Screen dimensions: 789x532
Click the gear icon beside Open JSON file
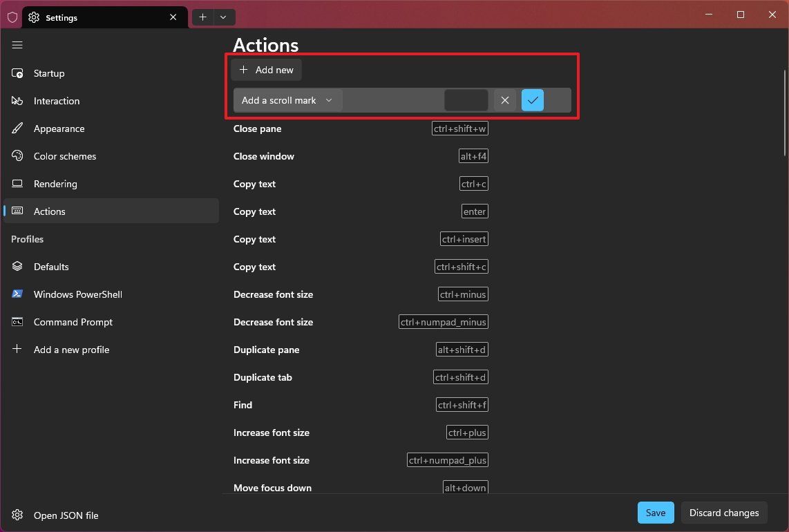point(17,515)
